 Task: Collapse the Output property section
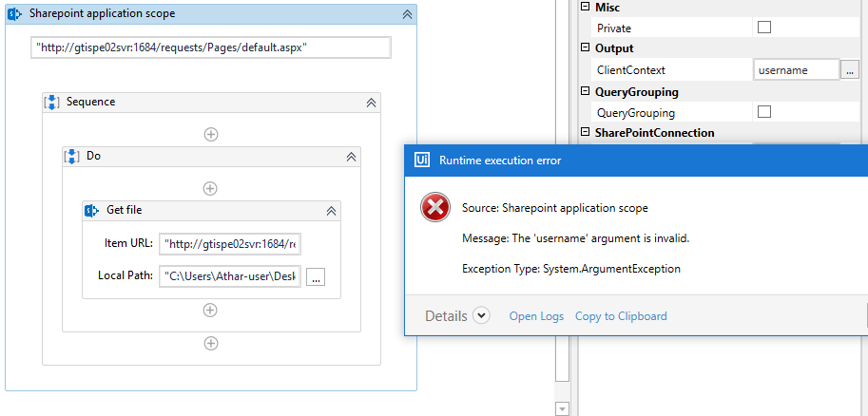click(x=585, y=48)
